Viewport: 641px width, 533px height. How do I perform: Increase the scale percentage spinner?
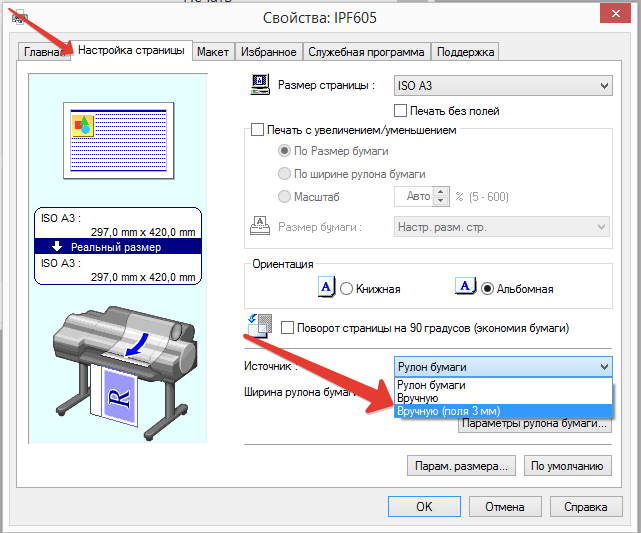[x=440, y=192]
